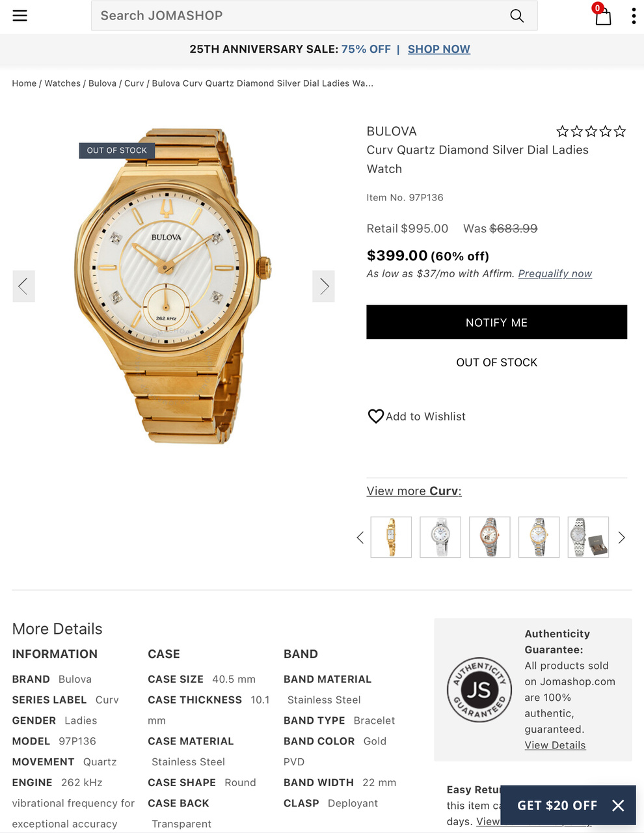Screen dimensions: 644x833
Task: Show next product image arrow
Action: tap(324, 286)
